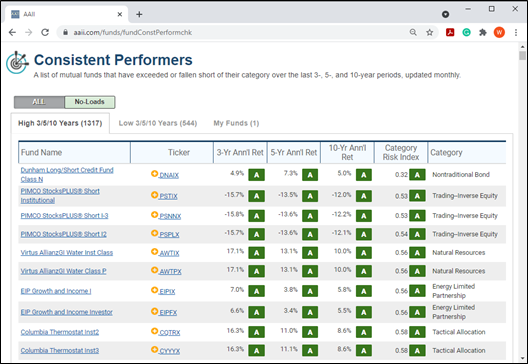This screenshot has width=528, height=364.
Task: Click the orange add icon beside EIPIX
Action: pos(154,290)
